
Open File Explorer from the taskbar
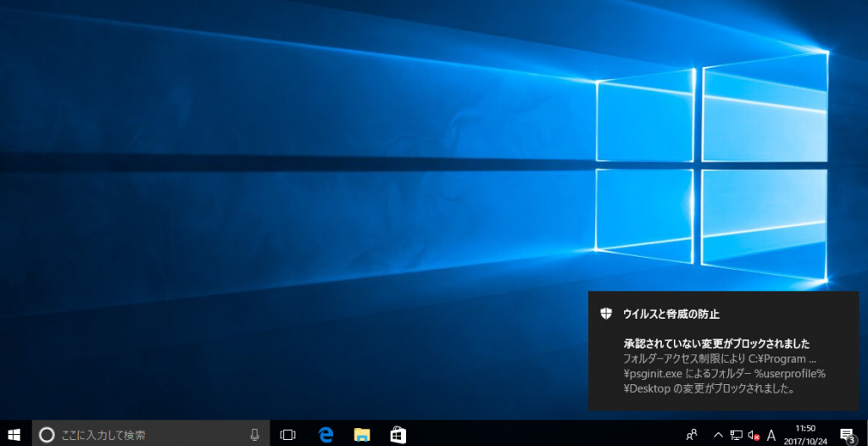[x=361, y=435]
